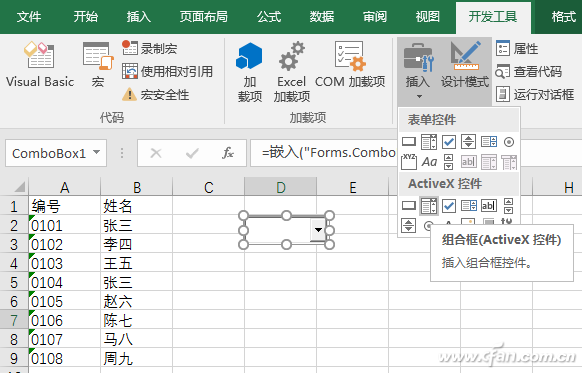Insert a form control Group Box
The image size is (582, 373).
409,162
